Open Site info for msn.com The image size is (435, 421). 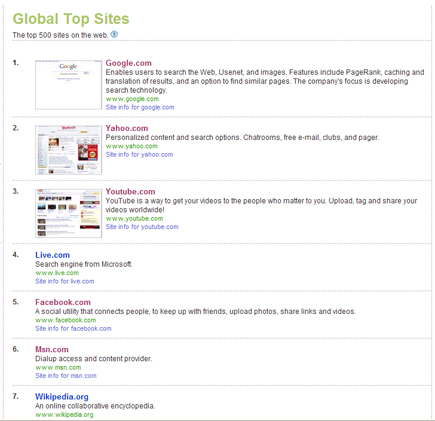pyautogui.click(x=66, y=376)
